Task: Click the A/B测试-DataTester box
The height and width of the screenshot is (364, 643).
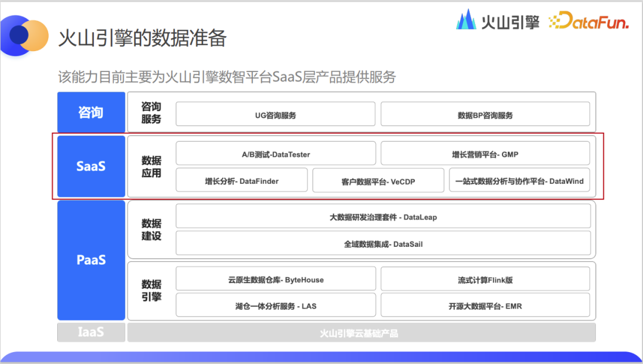Action: (x=276, y=153)
